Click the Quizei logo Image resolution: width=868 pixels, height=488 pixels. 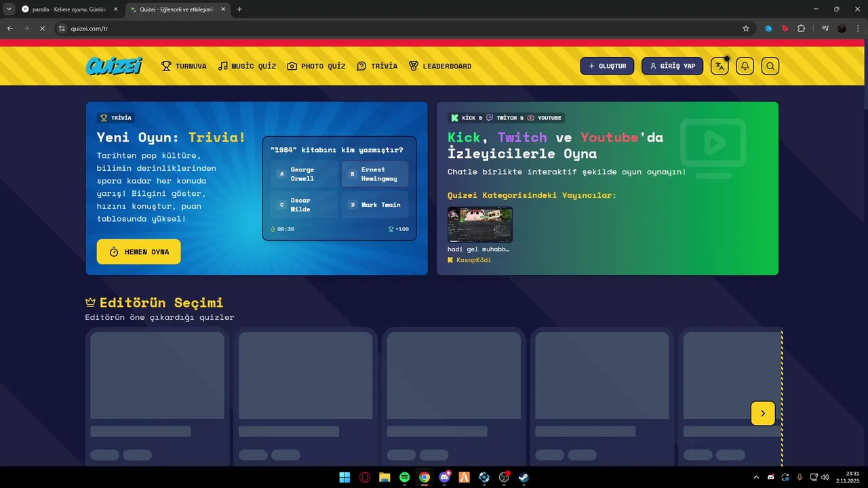(x=114, y=66)
